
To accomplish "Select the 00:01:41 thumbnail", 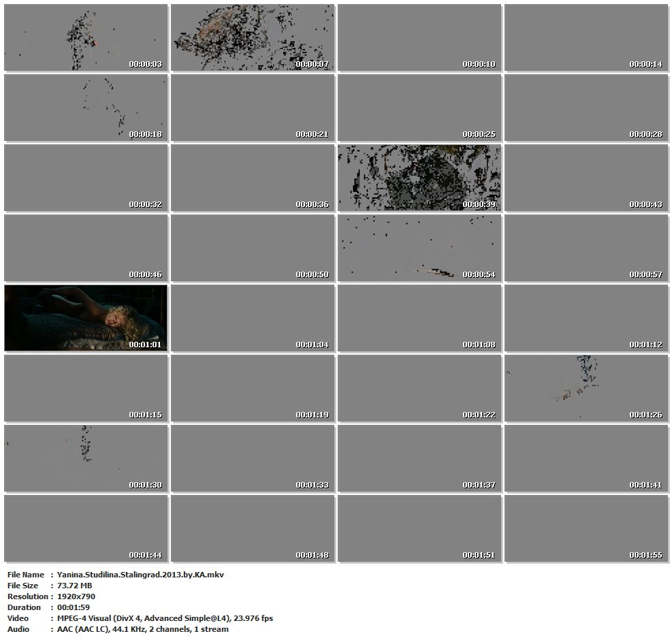I will coord(586,458).
